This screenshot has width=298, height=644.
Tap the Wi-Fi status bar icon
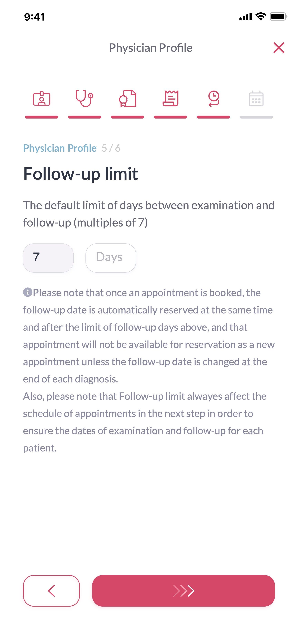[261, 17]
